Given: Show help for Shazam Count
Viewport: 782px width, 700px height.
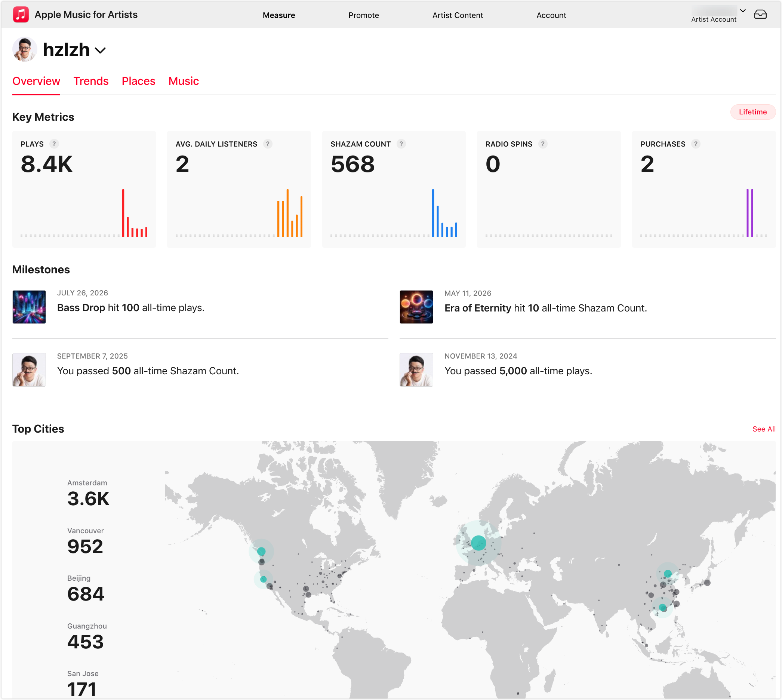Looking at the screenshot, I should pyautogui.click(x=401, y=144).
